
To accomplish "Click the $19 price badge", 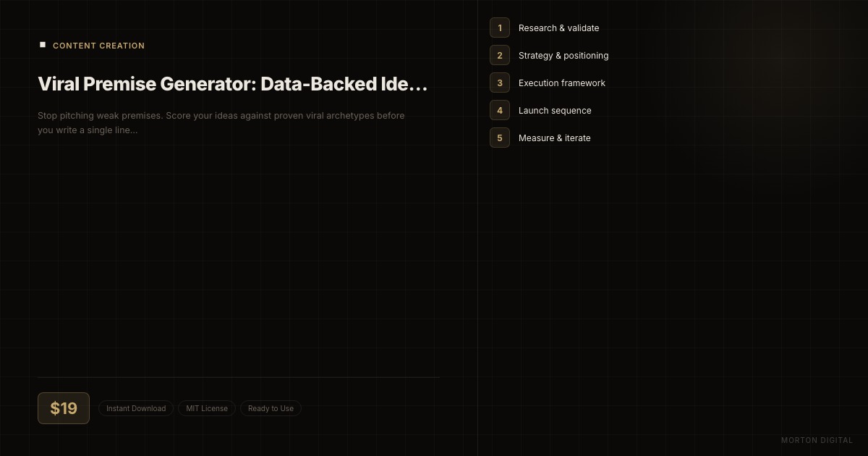I will pos(64,408).
